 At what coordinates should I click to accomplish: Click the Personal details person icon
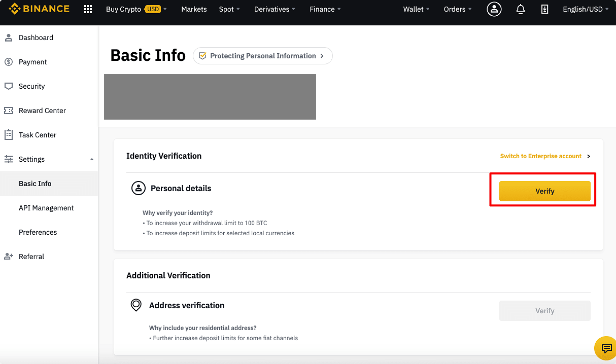click(138, 188)
